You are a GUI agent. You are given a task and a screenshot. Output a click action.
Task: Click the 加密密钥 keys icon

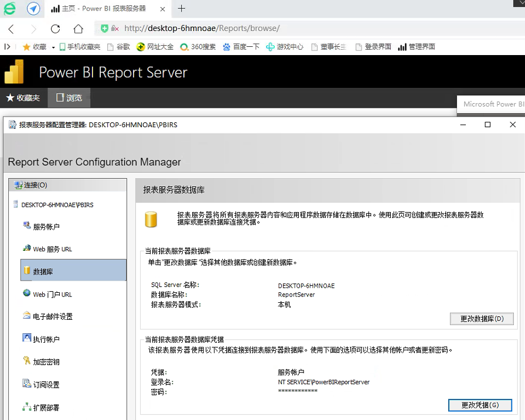pos(27,360)
